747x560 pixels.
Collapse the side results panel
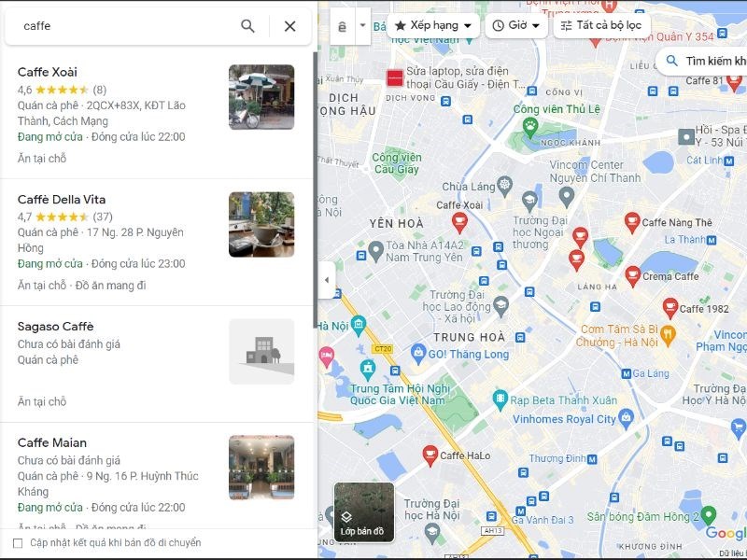(327, 280)
